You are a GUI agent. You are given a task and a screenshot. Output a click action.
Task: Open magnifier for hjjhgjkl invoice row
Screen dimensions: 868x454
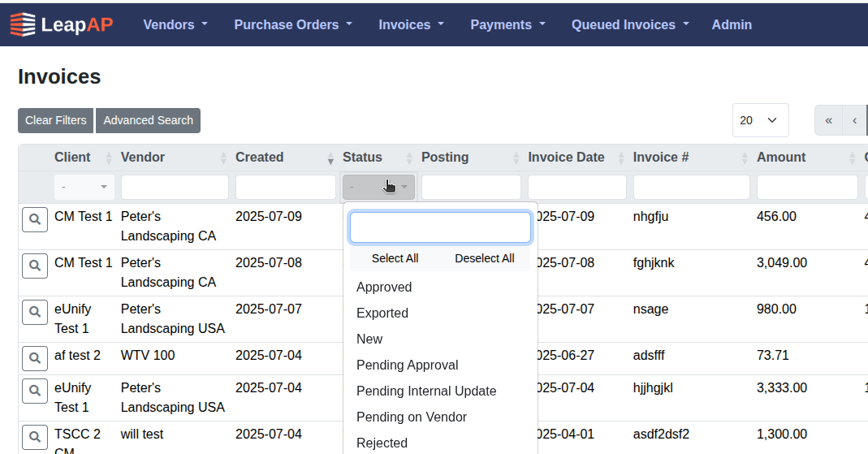[34, 391]
